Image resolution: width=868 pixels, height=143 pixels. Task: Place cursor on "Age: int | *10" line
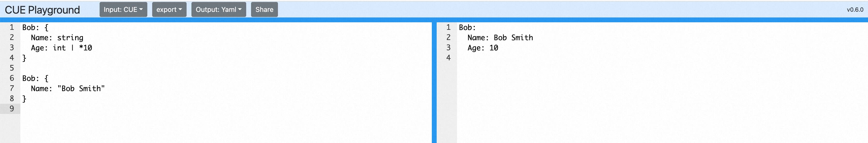coord(61,48)
